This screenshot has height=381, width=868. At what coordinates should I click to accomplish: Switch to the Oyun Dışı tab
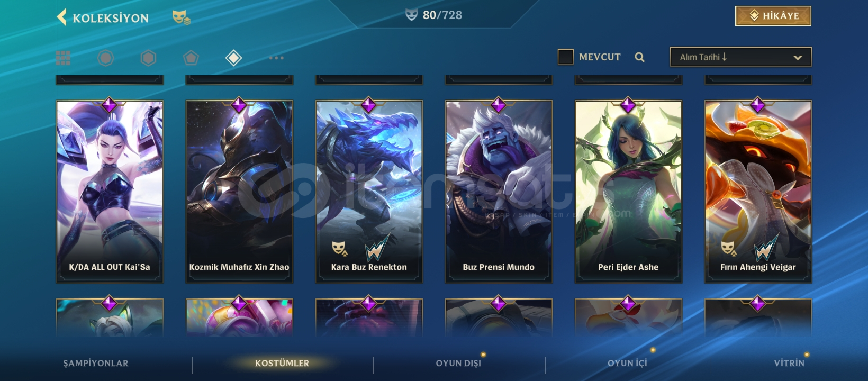[458, 364]
